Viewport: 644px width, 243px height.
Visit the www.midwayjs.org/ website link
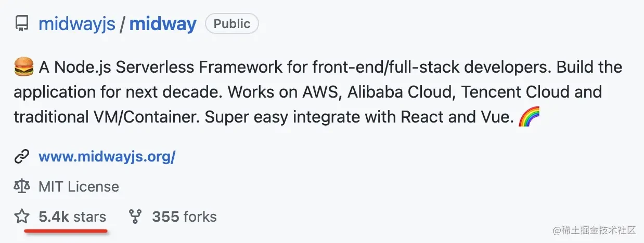click(x=107, y=157)
